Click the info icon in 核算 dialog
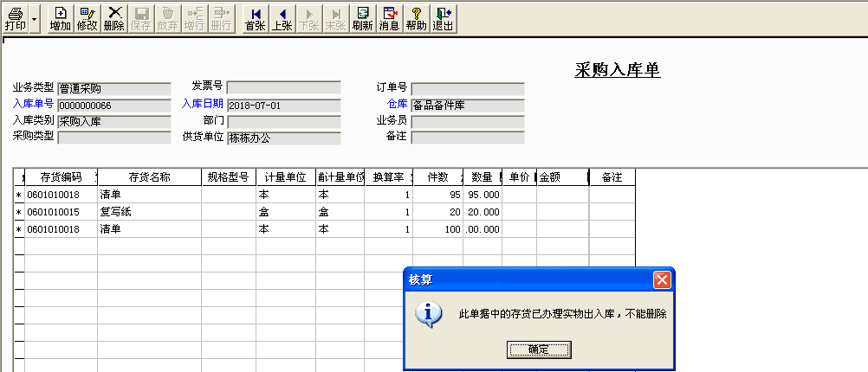The height and width of the screenshot is (372, 868). coord(429,314)
